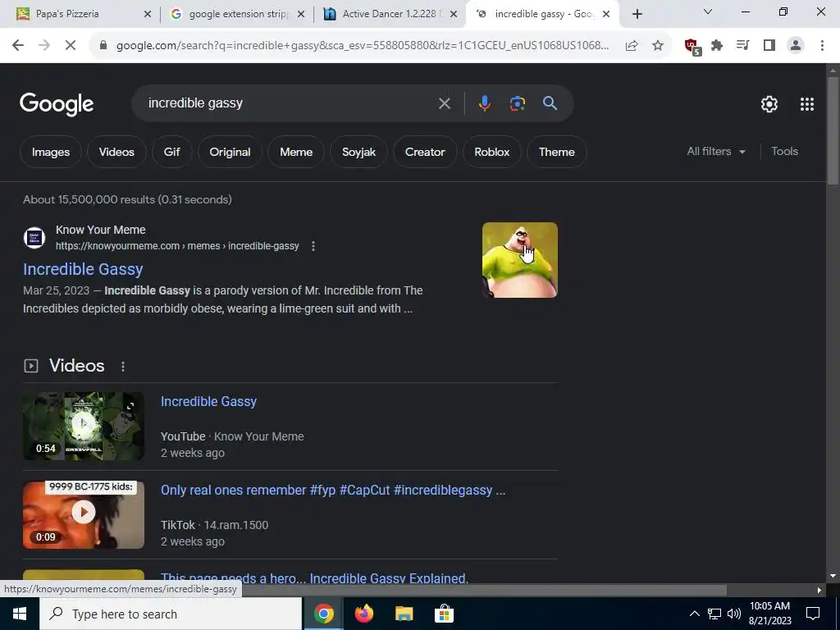Bookmark this page with the star
This screenshot has height=630, width=840.
(658, 46)
